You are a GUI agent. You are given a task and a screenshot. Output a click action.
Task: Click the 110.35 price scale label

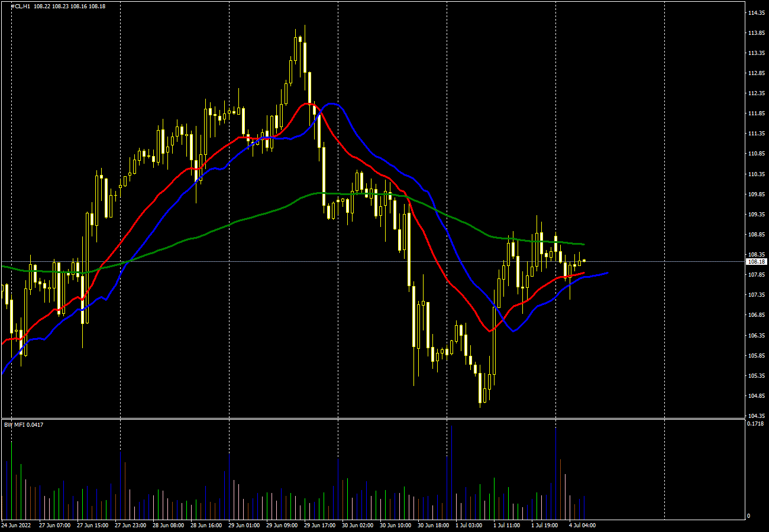756,174
